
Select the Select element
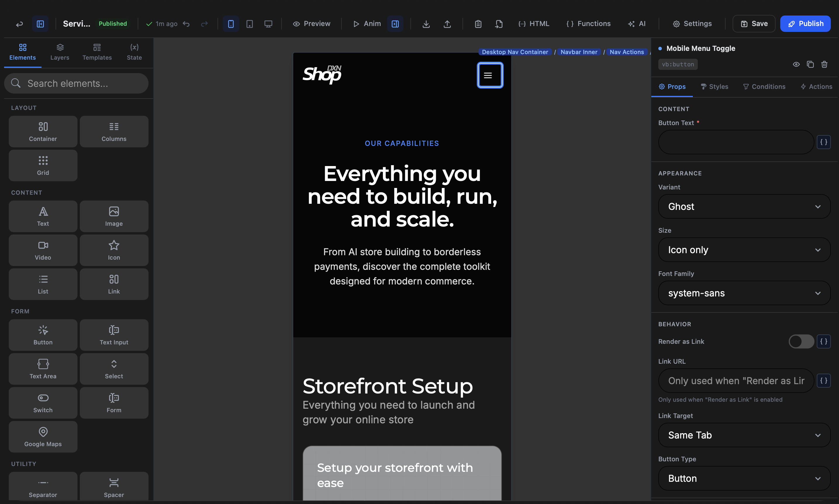coord(114,369)
